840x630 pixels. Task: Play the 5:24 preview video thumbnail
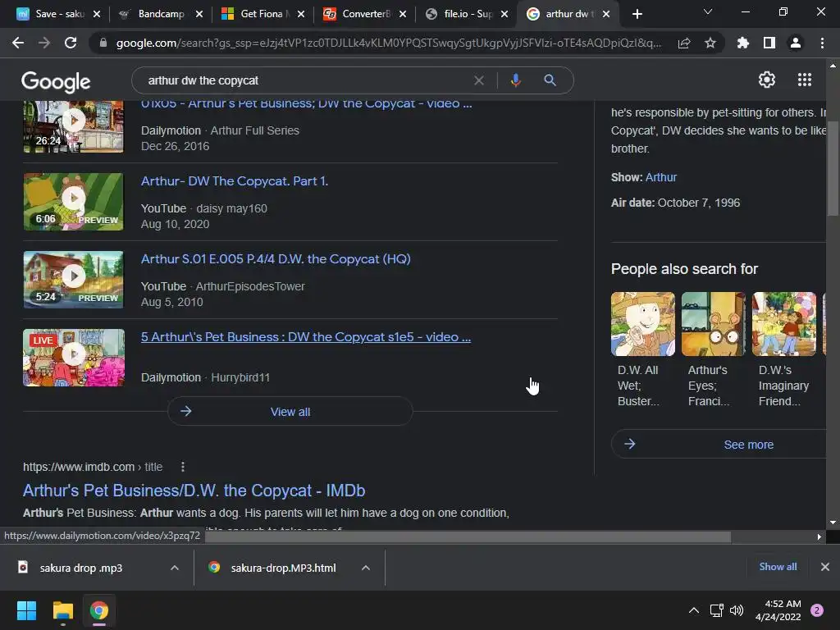73,280
